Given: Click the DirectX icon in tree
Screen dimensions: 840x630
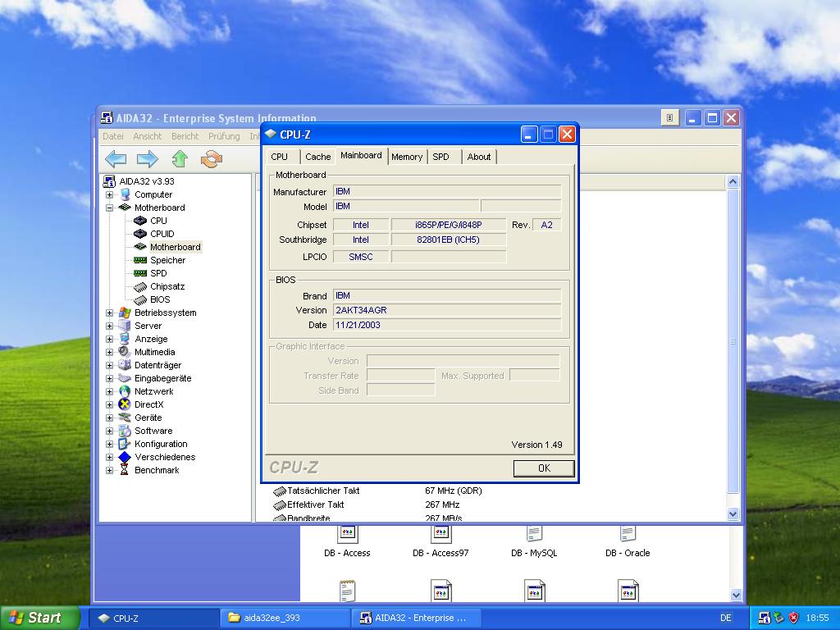Looking at the screenshot, I should pyautogui.click(x=125, y=404).
